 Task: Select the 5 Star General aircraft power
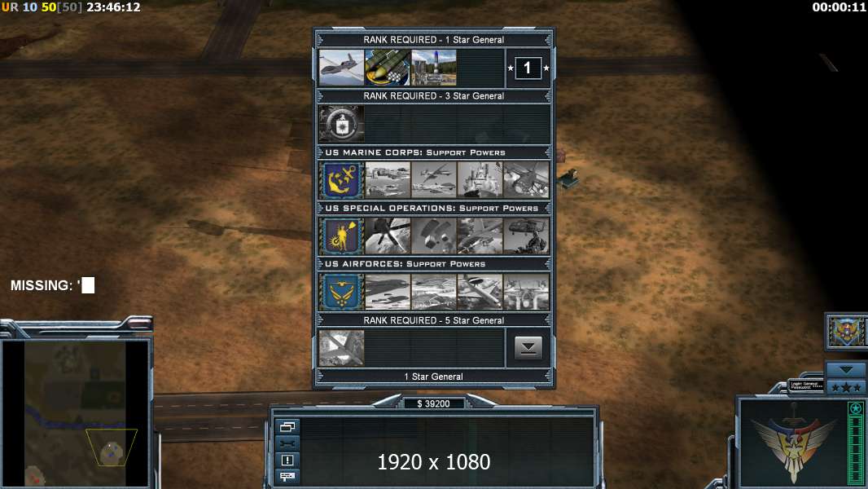click(341, 348)
